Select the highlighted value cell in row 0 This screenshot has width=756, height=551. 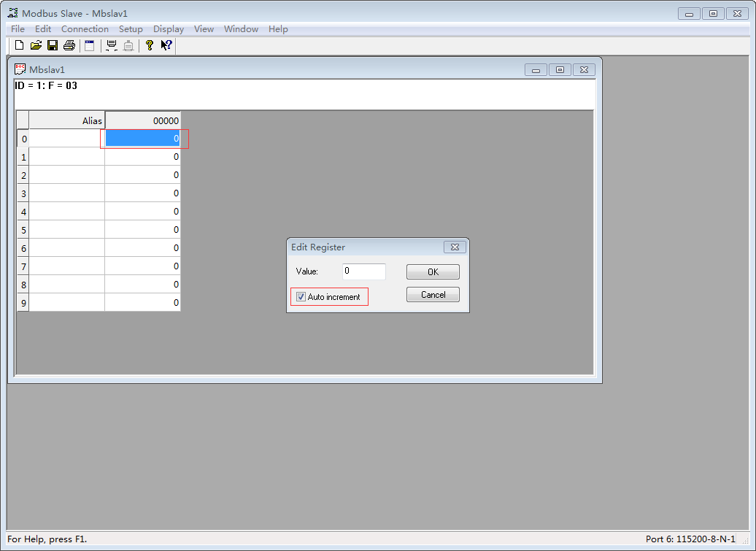143,139
